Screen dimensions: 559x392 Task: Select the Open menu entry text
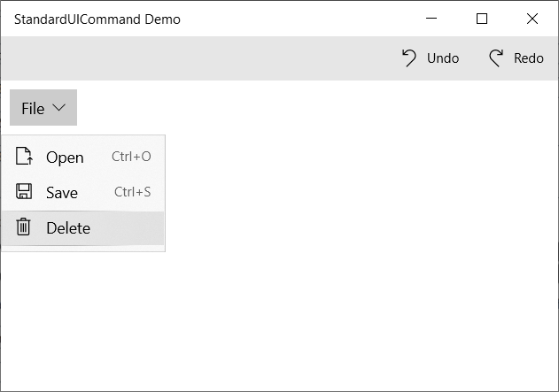point(65,158)
